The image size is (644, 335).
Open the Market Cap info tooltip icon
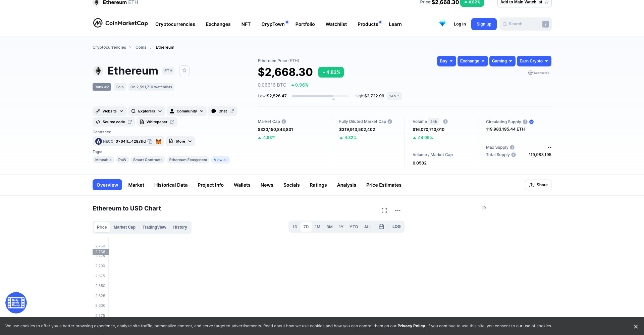pyautogui.click(x=284, y=122)
